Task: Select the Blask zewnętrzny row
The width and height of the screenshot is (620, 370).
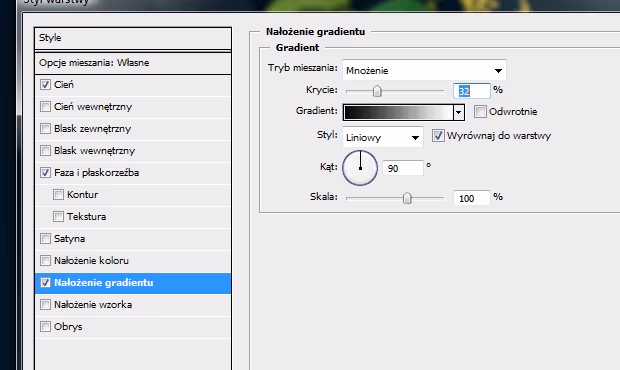Action: click(133, 128)
